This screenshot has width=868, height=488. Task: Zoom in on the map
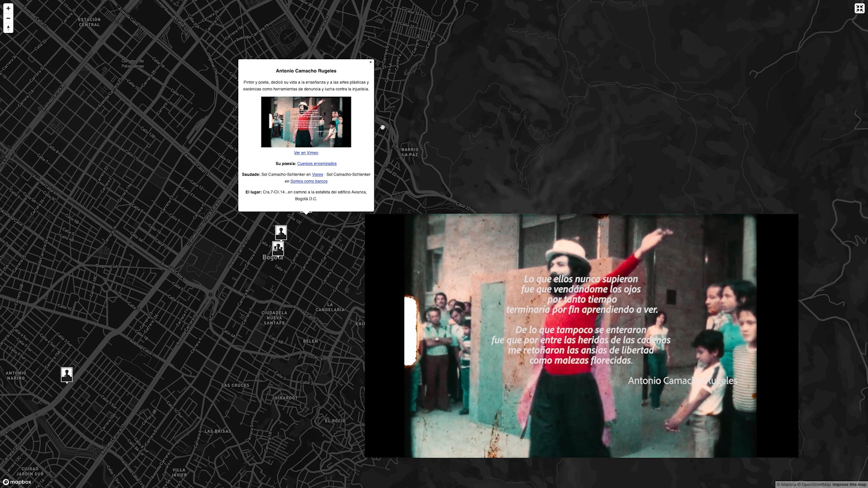[x=8, y=8]
